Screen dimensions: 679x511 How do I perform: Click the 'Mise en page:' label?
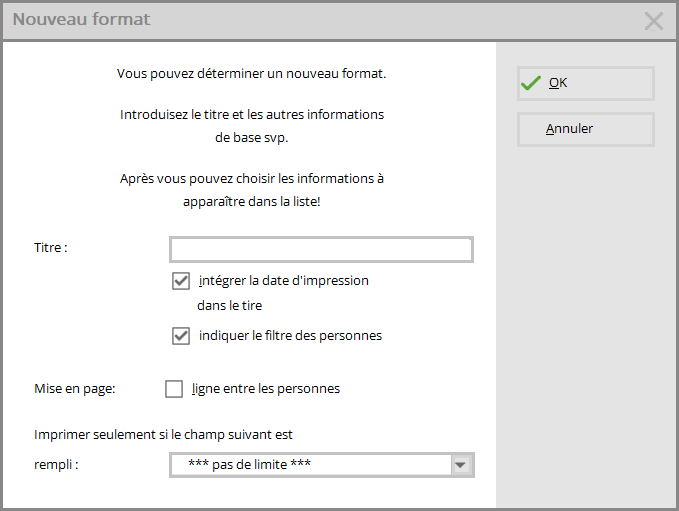pyautogui.click(x=74, y=389)
